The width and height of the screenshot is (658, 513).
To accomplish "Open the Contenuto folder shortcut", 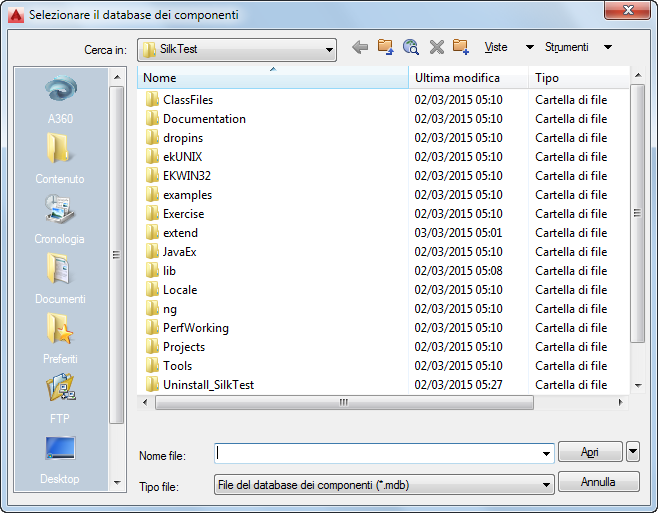I will coord(60,159).
